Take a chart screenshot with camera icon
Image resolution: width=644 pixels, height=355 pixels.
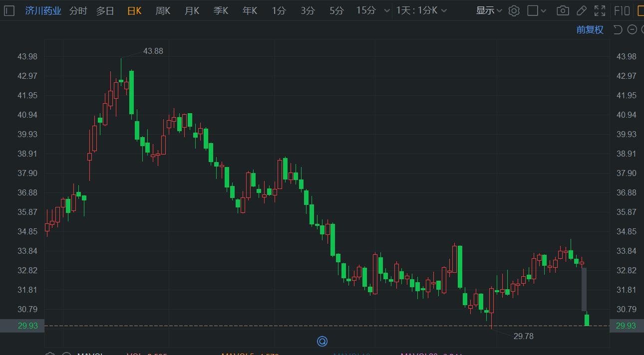563,10
